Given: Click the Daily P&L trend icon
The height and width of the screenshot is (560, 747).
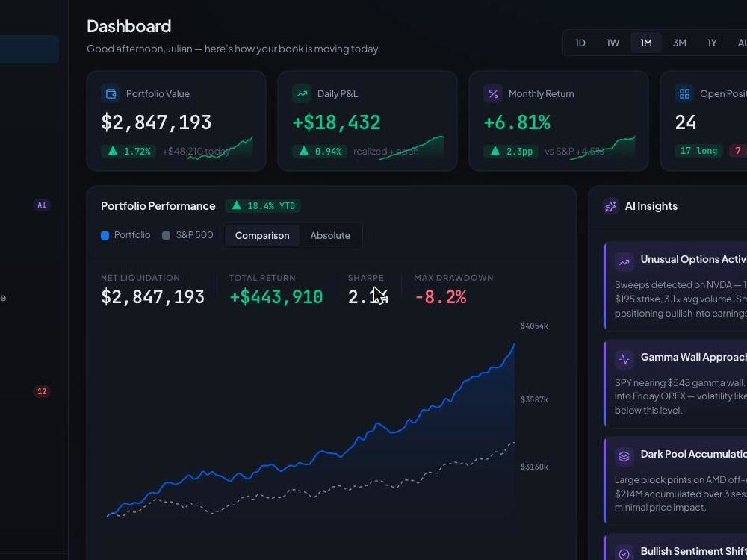Looking at the screenshot, I should 302,93.
